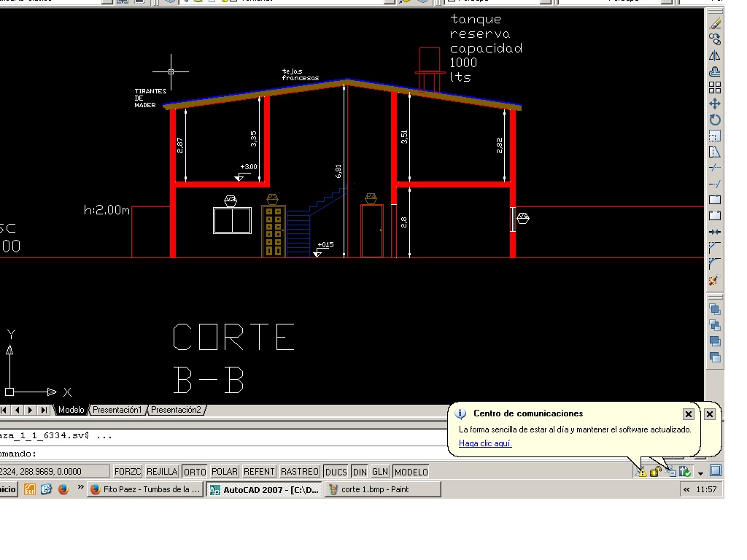
Task: Click the Haga clic aquí link
Action: pyautogui.click(x=485, y=443)
